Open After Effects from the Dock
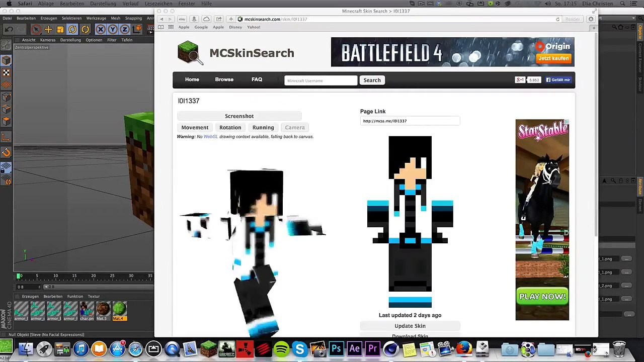644x362 pixels. point(354,348)
